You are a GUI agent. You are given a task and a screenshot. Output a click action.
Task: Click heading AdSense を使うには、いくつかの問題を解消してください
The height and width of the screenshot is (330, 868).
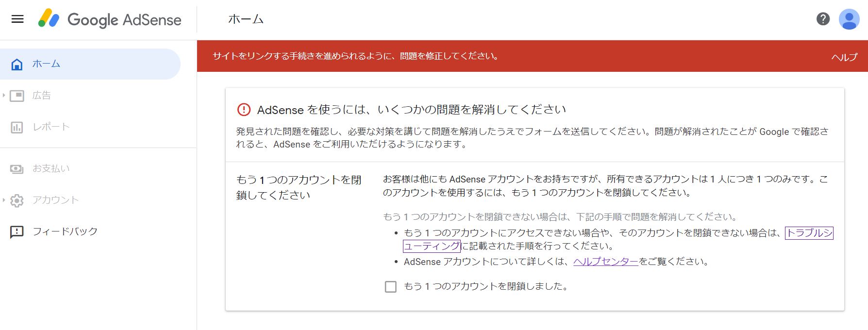[x=412, y=110]
